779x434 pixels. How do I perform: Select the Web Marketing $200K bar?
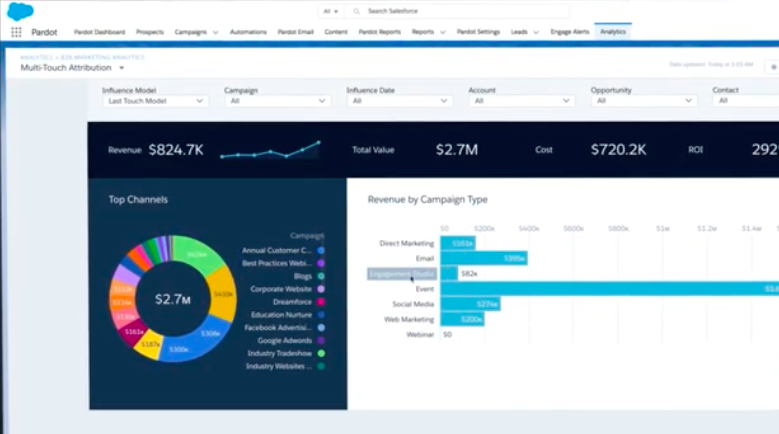click(x=463, y=319)
